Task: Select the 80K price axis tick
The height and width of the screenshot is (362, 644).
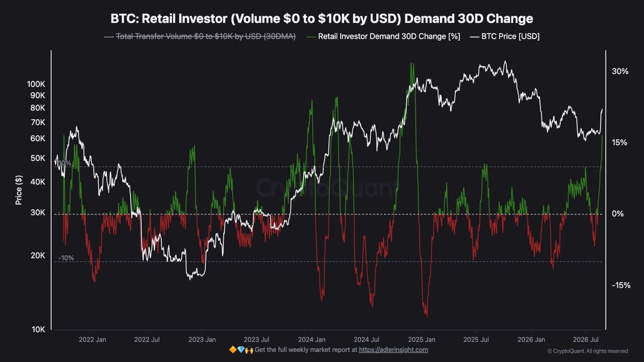Action: click(x=38, y=108)
